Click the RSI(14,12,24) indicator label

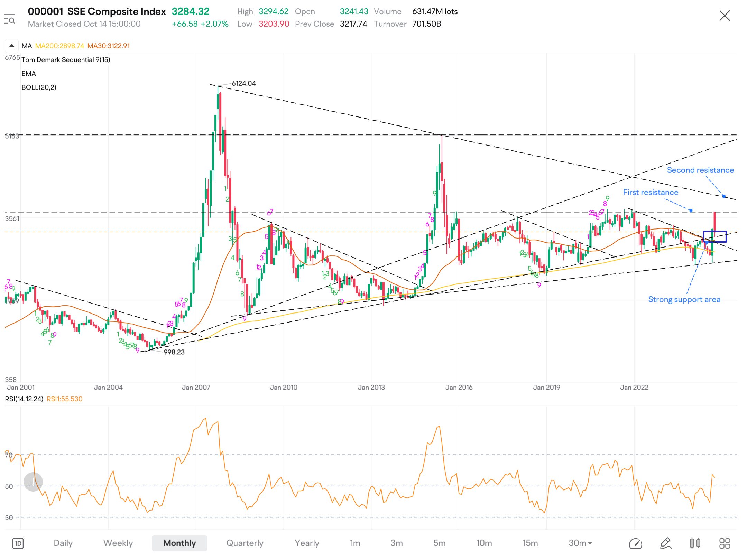tap(24, 399)
